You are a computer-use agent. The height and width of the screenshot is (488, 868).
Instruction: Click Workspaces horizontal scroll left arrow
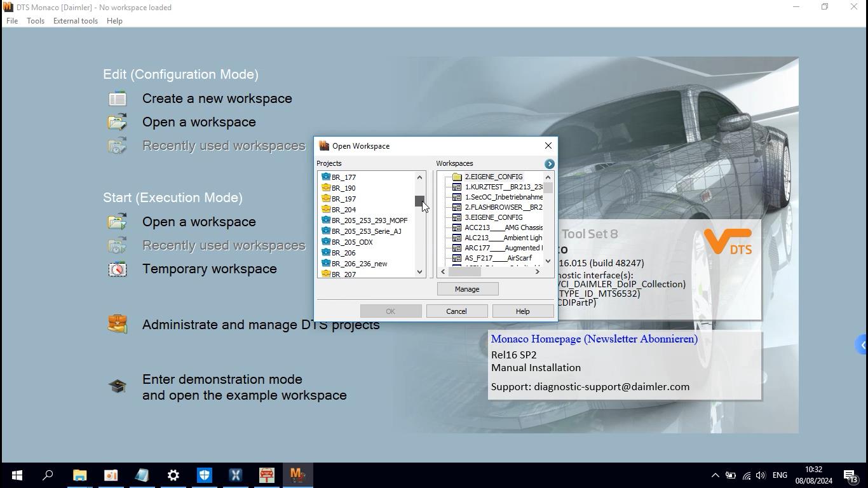pos(443,272)
